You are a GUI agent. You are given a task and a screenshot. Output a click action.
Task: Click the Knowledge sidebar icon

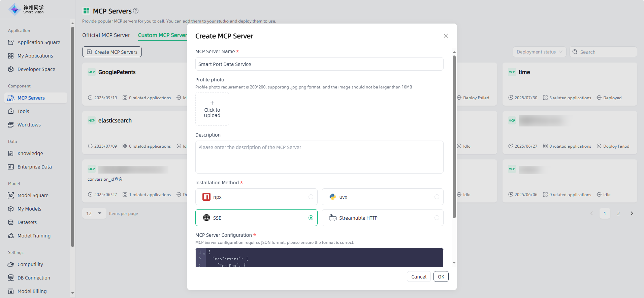click(11, 153)
